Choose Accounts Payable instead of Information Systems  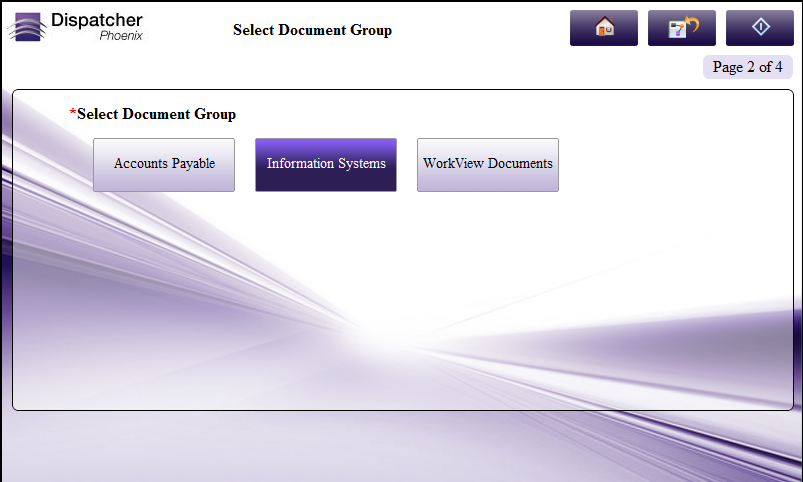pyautogui.click(x=164, y=164)
